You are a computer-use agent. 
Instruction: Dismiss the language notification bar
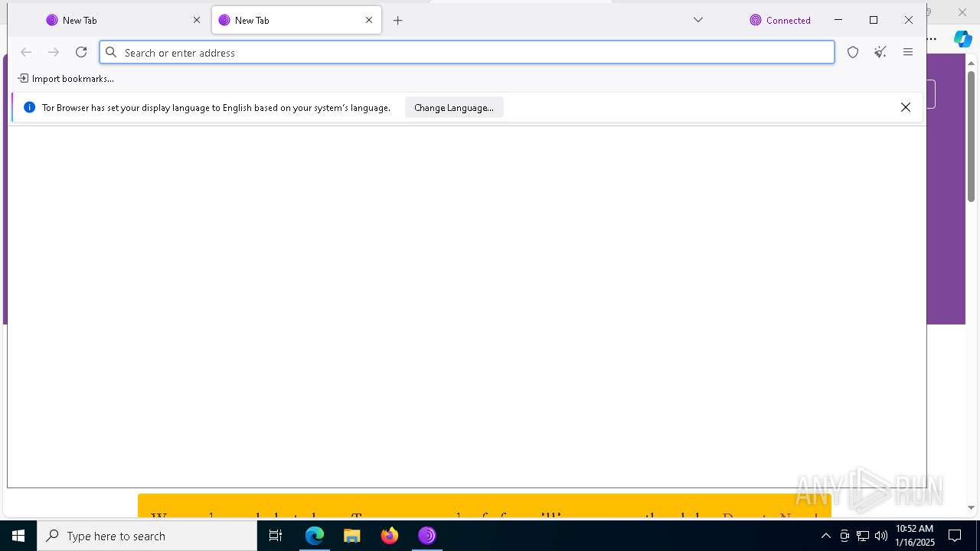click(906, 107)
